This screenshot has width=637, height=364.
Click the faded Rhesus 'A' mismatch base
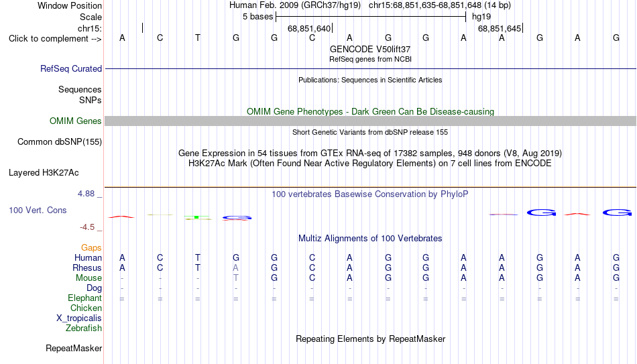click(x=235, y=268)
